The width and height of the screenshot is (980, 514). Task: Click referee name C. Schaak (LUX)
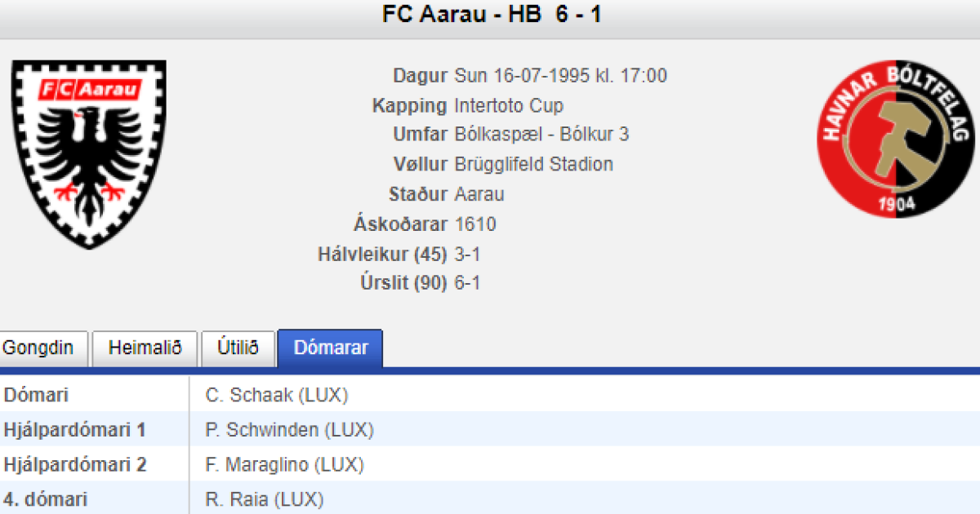point(277,396)
